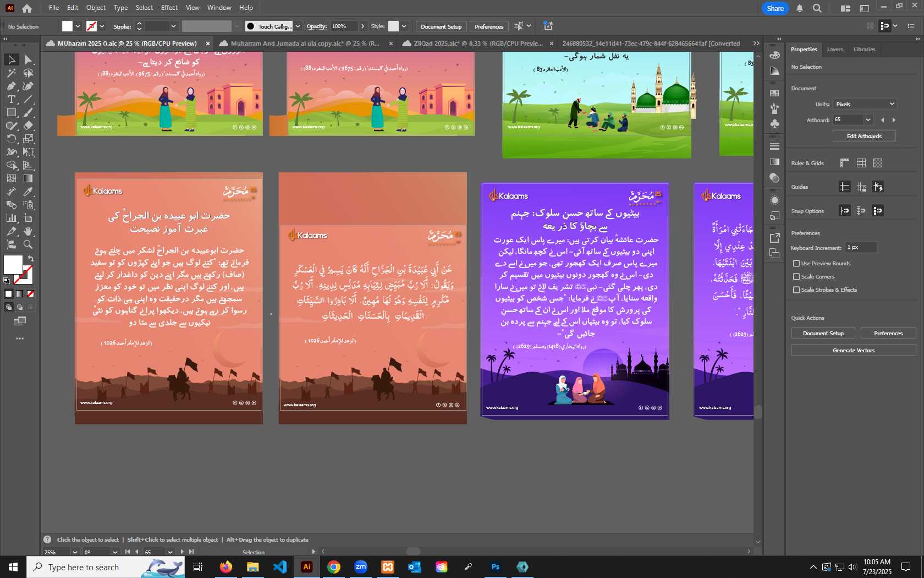Click Preferences in the control bar

click(488, 26)
